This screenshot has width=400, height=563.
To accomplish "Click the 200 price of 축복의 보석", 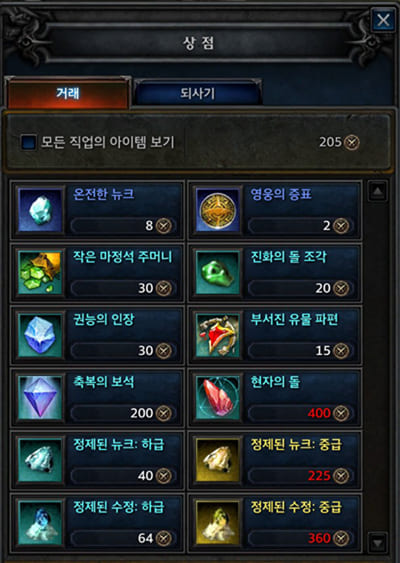I will [141, 413].
